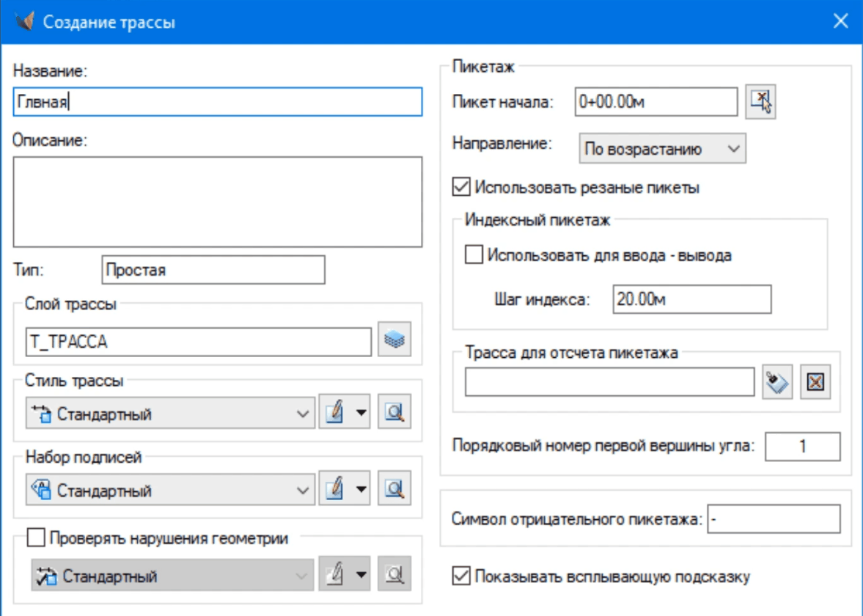
Task: Enable Использовать для ввода - вывода checkbox
Action: [x=474, y=256]
